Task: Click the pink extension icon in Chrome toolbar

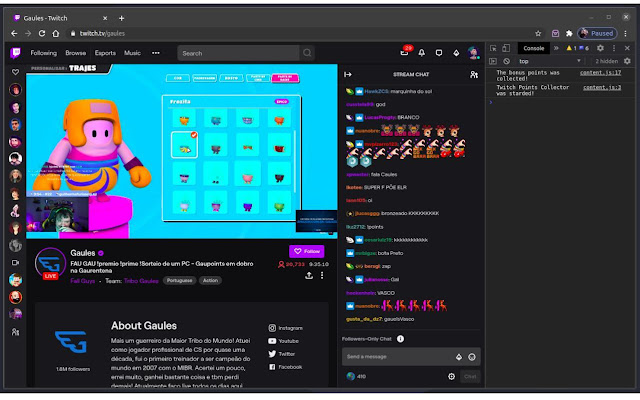Action: [556, 33]
